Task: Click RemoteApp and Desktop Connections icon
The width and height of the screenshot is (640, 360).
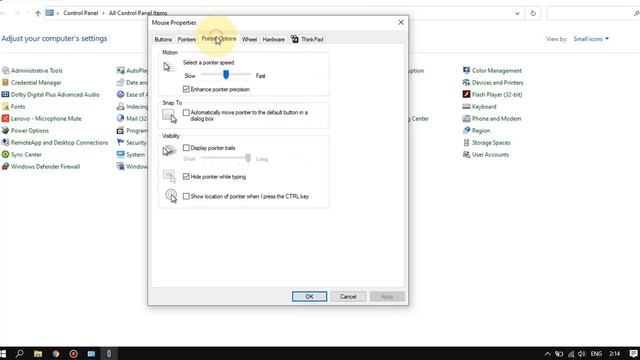Action: pos(5,142)
